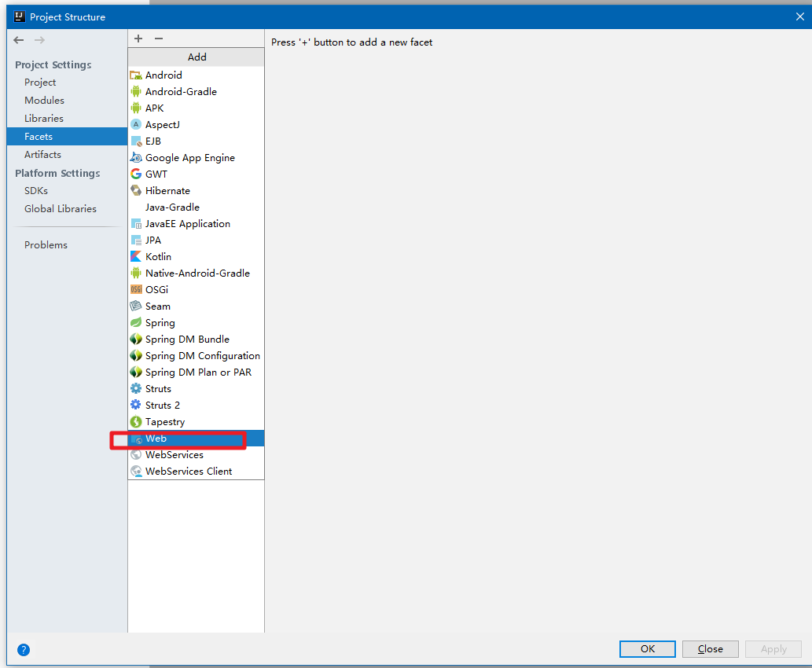Click the Spring DM Configuration icon
Screen dimensions: 812x668
[x=136, y=356]
